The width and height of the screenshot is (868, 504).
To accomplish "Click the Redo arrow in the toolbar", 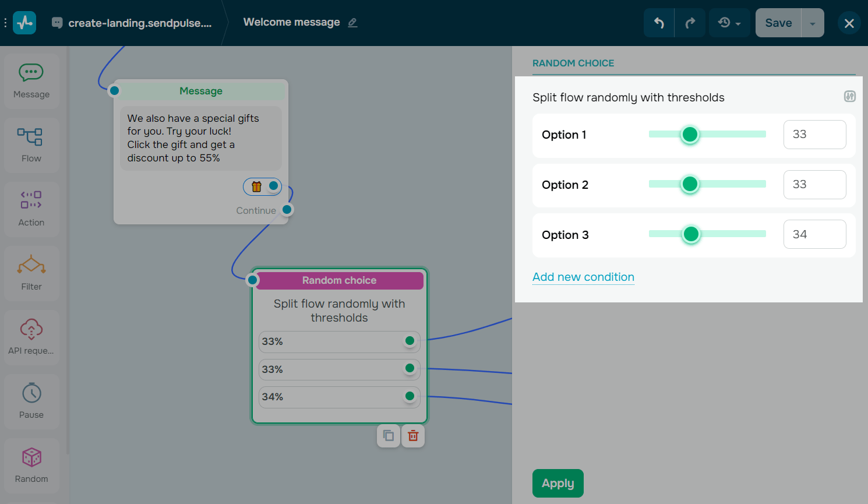I will coord(690,22).
